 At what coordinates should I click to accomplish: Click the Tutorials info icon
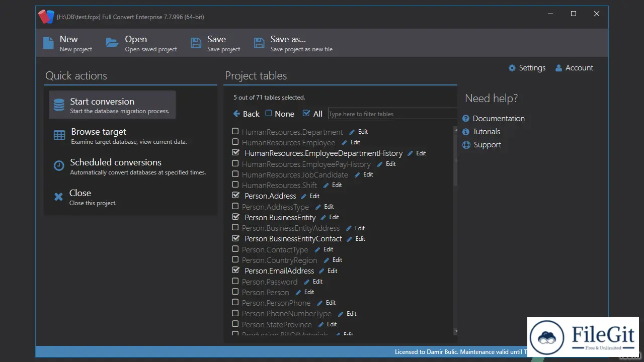click(466, 132)
